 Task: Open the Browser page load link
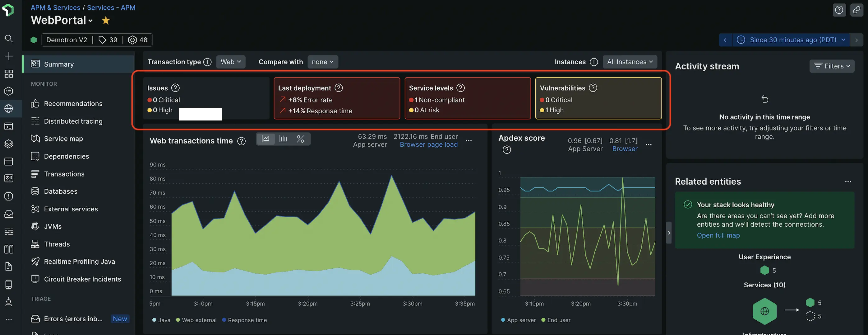point(428,144)
